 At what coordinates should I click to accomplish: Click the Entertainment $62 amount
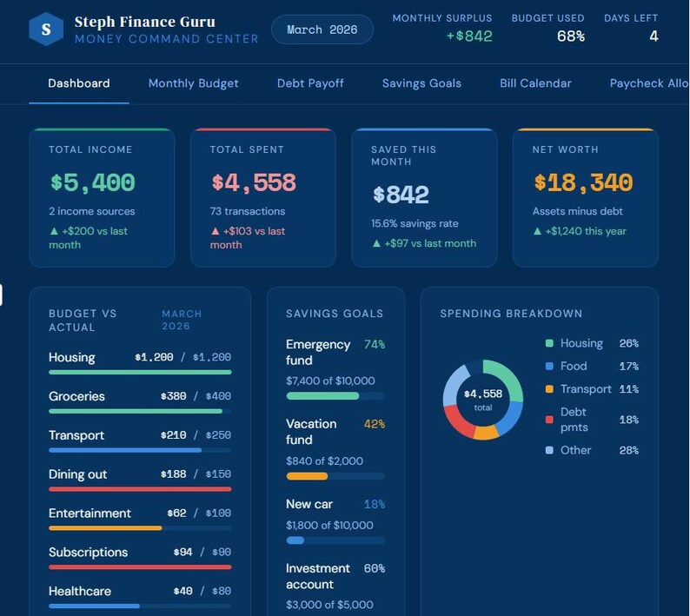[176, 513]
